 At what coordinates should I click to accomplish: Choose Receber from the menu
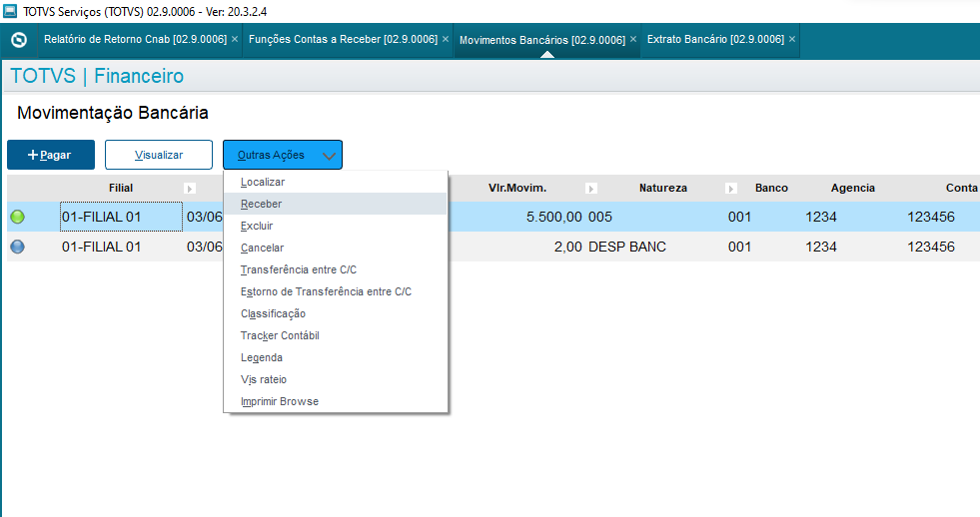point(336,204)
